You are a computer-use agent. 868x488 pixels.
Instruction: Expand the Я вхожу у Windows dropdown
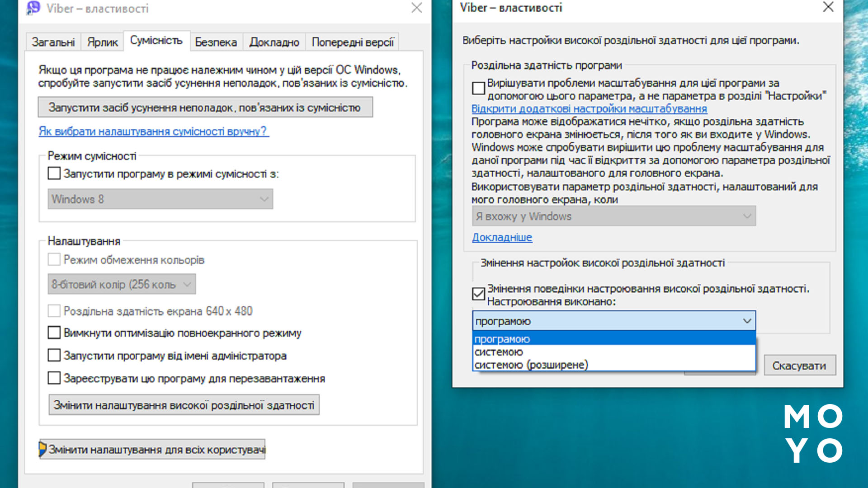[614, 216]
